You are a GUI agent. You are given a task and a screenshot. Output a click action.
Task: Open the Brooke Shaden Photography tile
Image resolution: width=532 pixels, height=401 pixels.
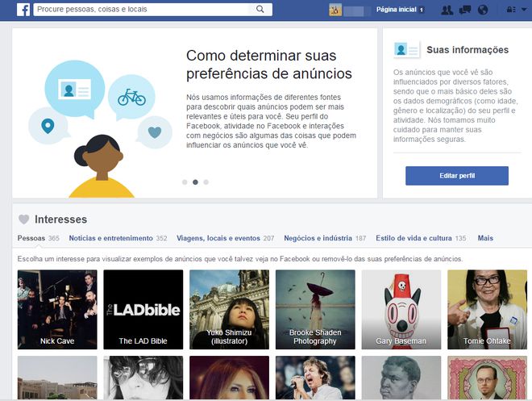coord(315,310)
